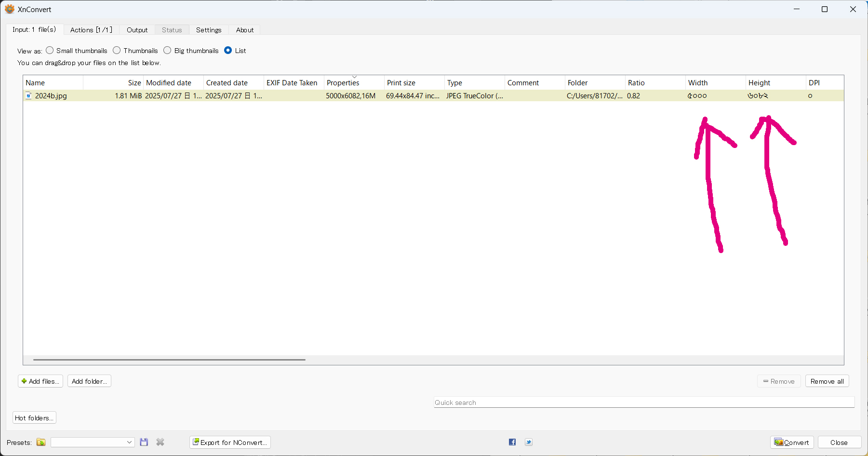Open Hot folders button

34,417
